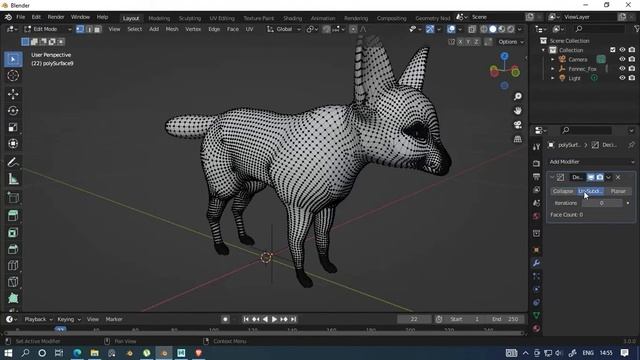
Task: Open the Add Modifier dropdown
Action: coord(591,162)
